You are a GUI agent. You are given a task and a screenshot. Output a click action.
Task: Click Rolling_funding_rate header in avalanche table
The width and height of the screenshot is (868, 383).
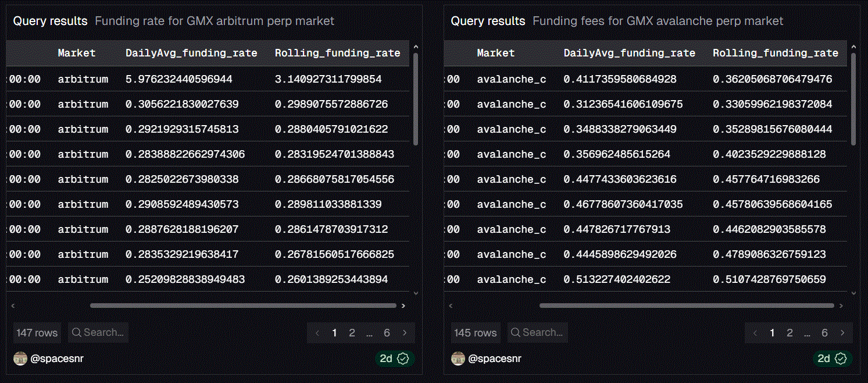(x=776, y=53)
